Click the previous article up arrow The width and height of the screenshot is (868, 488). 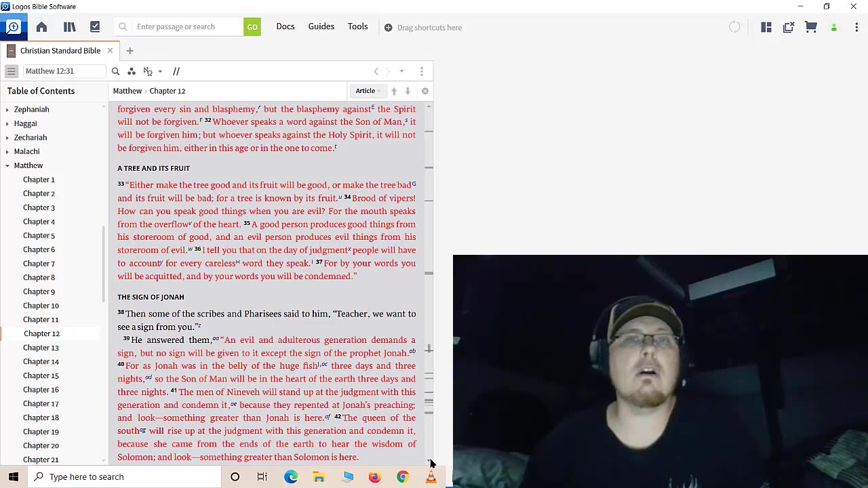(x=394, y=91)
